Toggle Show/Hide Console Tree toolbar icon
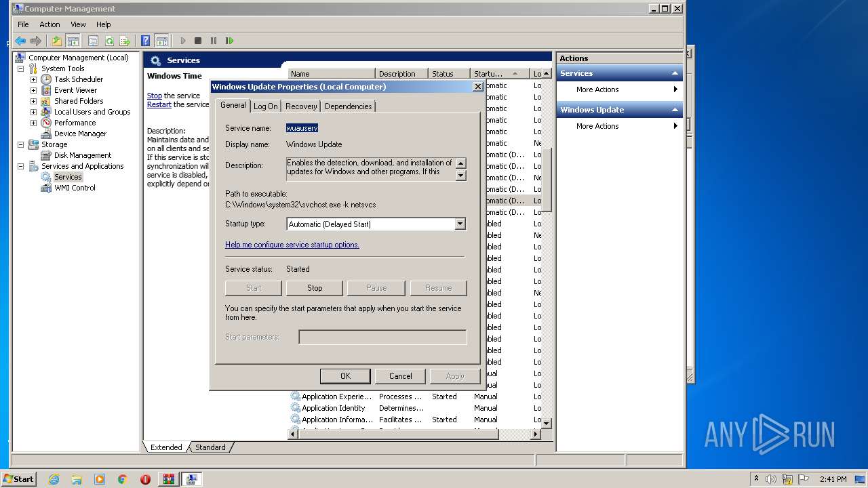Image resolution: width=868 pixels, height=488 pixels. point(73,41)
